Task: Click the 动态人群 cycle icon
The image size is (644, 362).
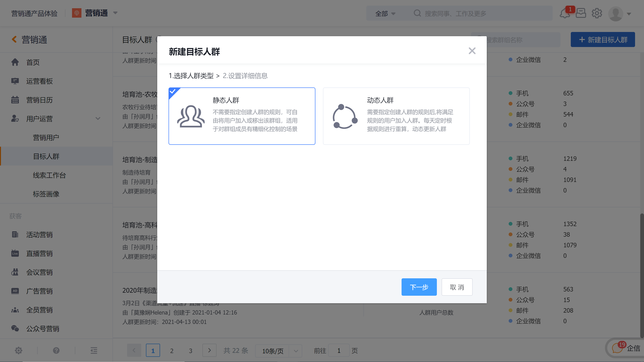Action: [345, 116]
